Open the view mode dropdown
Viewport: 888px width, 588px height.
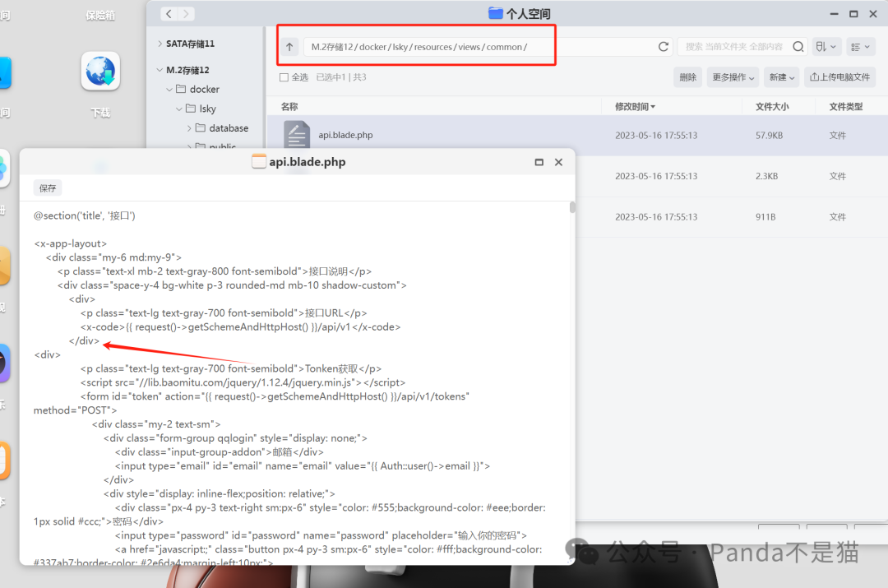pos(860,46)
